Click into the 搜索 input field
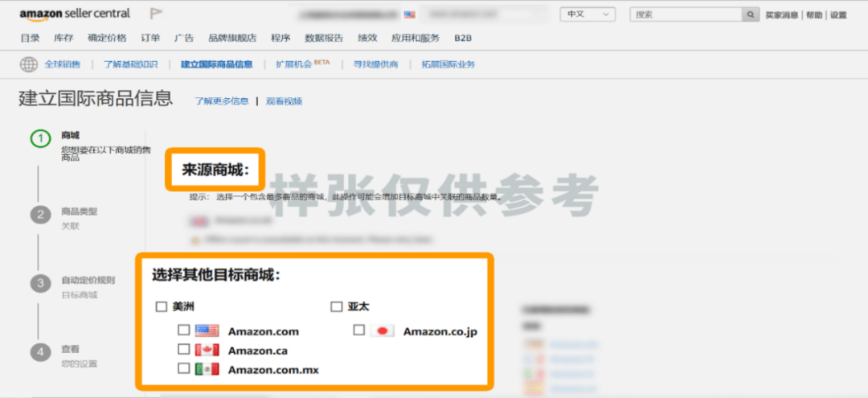 pos(686,14)
